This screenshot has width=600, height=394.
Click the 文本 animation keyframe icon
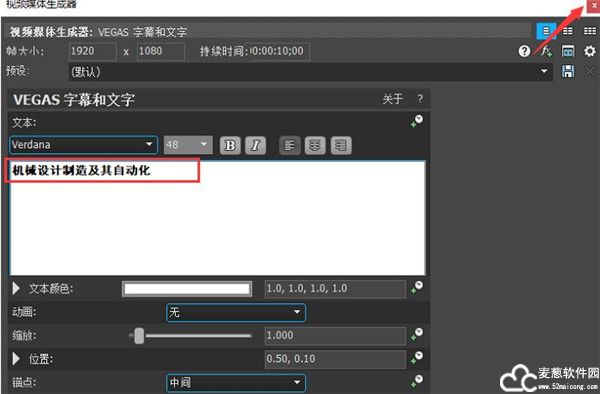[x=417, y=121]
